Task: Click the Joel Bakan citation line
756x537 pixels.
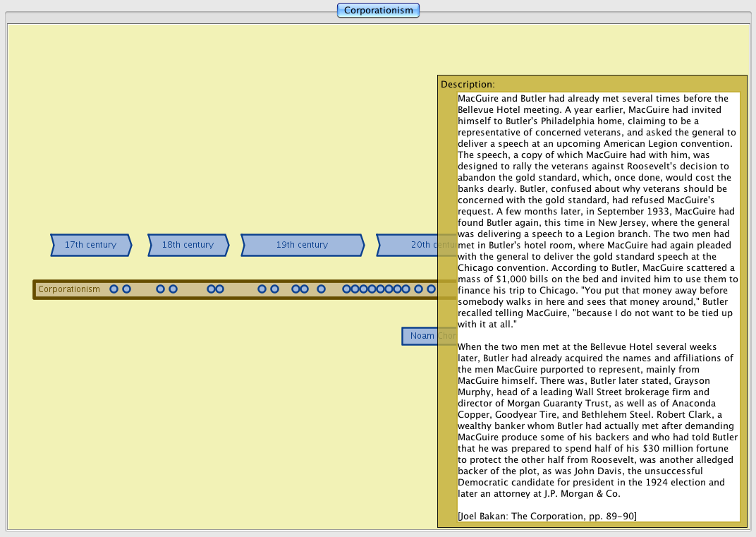Action: pyautogui.click(x=547, y=517)
